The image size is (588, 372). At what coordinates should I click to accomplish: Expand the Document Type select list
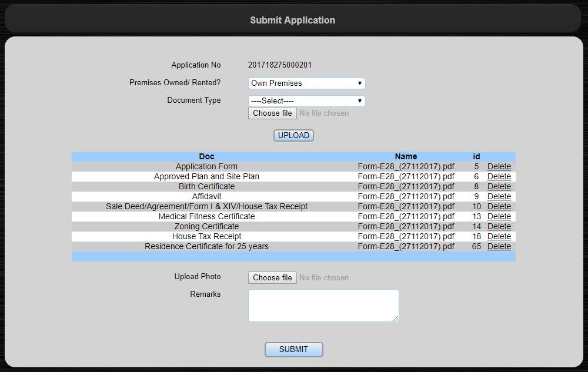(x=306, y=101)
